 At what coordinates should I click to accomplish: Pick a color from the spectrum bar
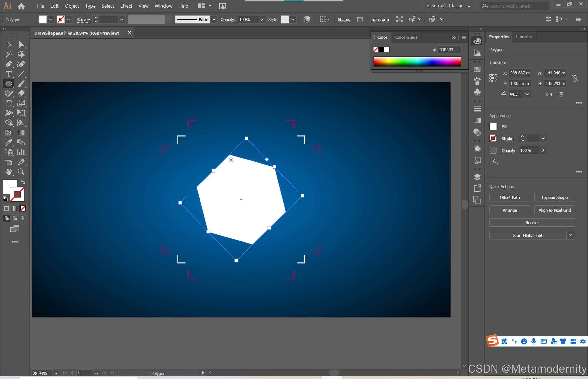[x=417, y=62]
